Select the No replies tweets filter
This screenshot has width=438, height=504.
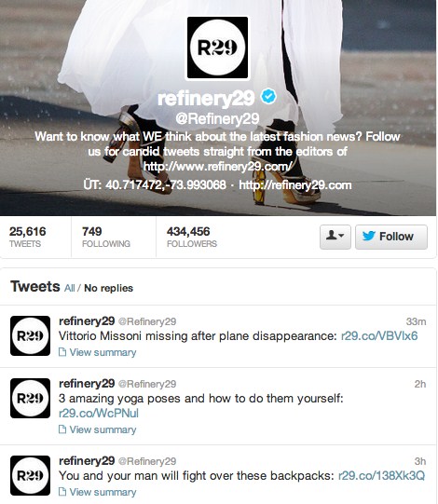coord(108,288)
